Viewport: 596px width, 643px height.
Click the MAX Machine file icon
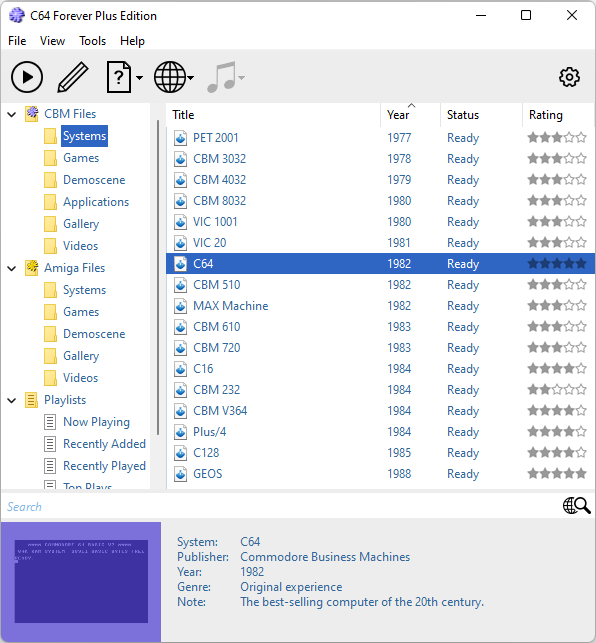click(x=180, y=306)
